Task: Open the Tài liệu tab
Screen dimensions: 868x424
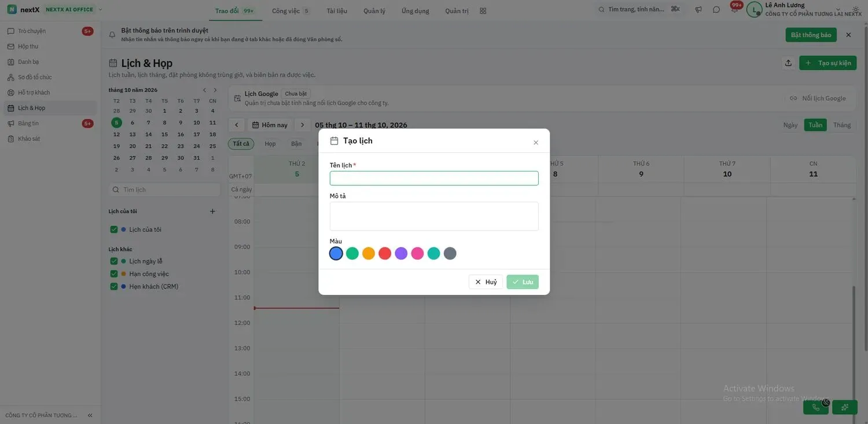Action: point(337,11)
